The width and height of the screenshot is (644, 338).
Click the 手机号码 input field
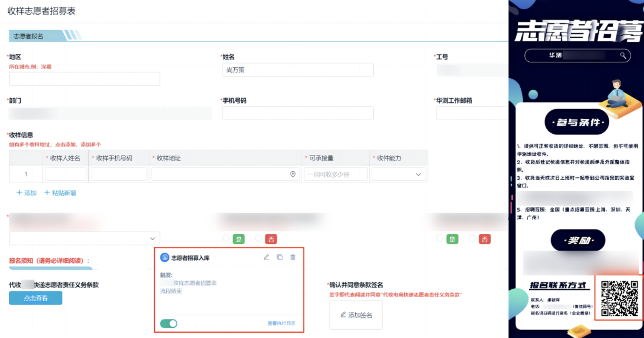click(x=298, y=113)
